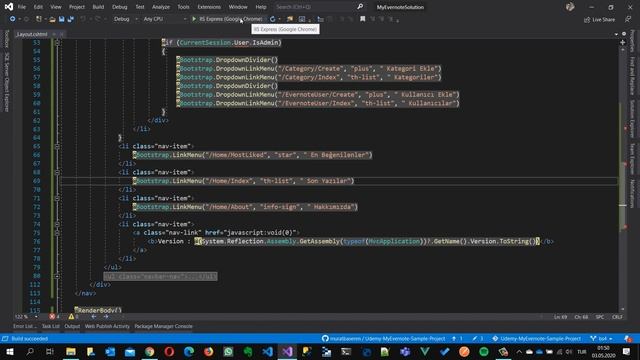Open the View menu

pos(56,7)
